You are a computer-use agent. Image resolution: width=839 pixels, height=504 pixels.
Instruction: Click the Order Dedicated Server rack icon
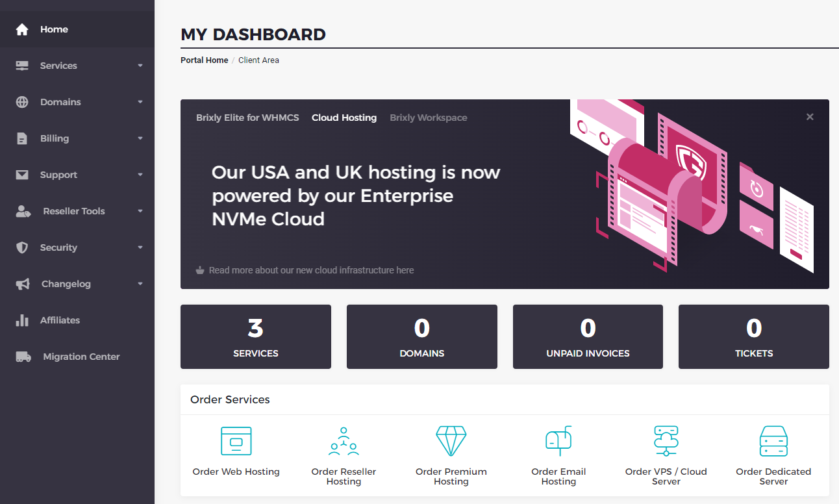pyautogui.click(x=773, y=441)
